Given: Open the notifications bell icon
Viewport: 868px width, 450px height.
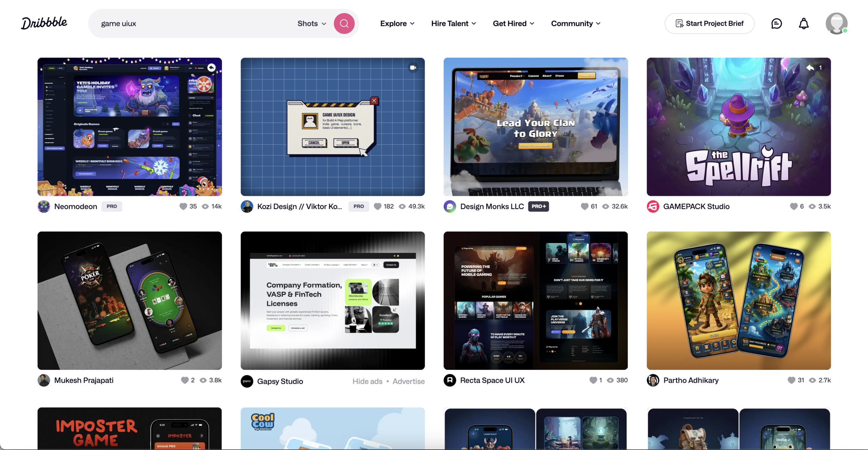Looking at the screenshot, I should [x=804, y=23].
